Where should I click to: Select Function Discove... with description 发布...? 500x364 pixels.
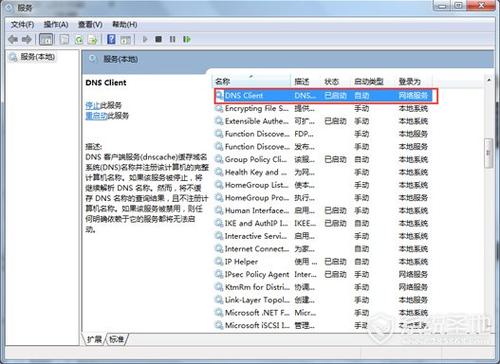(323, 147)
